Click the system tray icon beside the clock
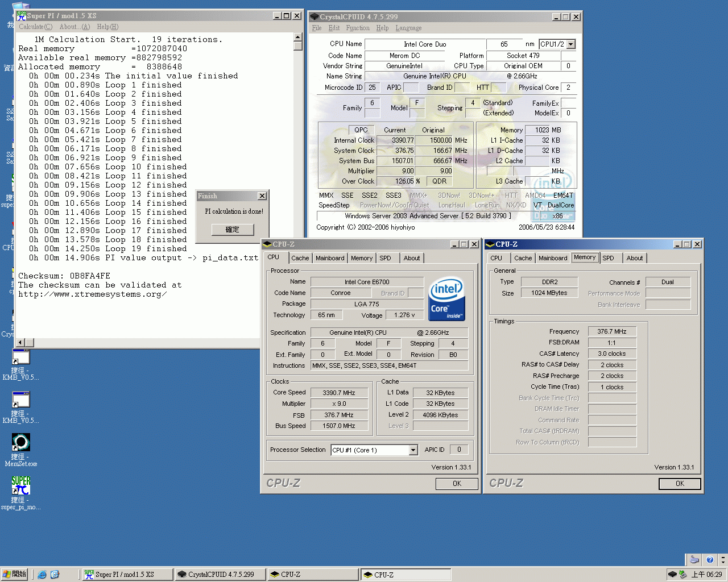 click(x=683, y=575)
